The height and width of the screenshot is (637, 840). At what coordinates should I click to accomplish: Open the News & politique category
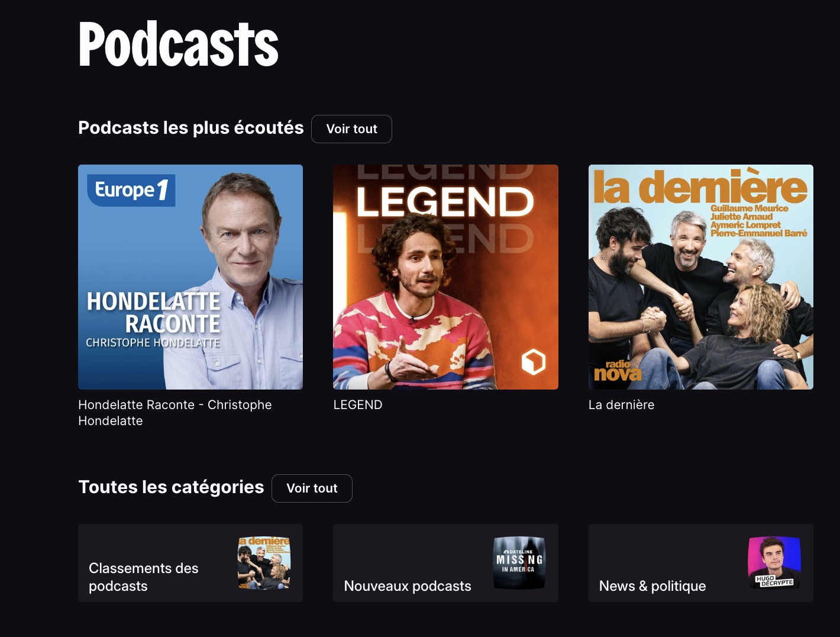701,563
